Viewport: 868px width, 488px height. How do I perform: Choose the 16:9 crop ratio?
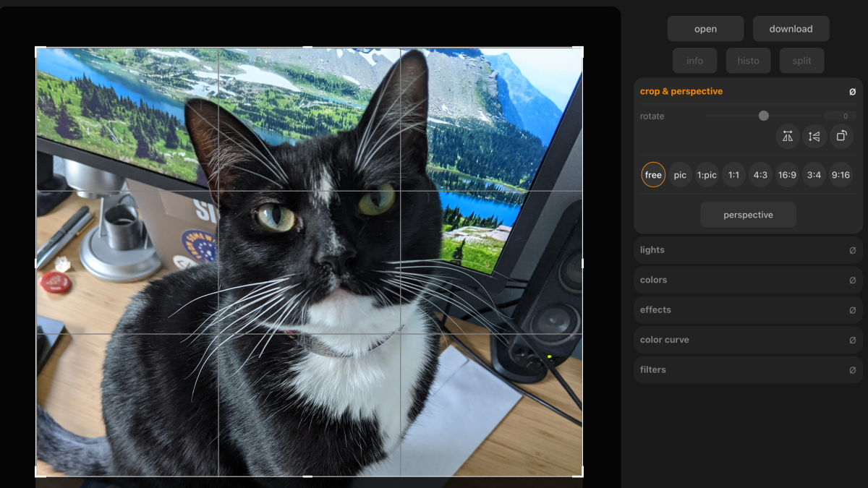point(787,175)
